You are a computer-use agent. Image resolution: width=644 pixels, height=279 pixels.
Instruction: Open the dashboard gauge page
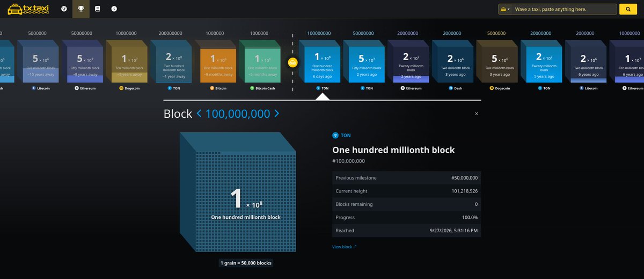[64, 9]
